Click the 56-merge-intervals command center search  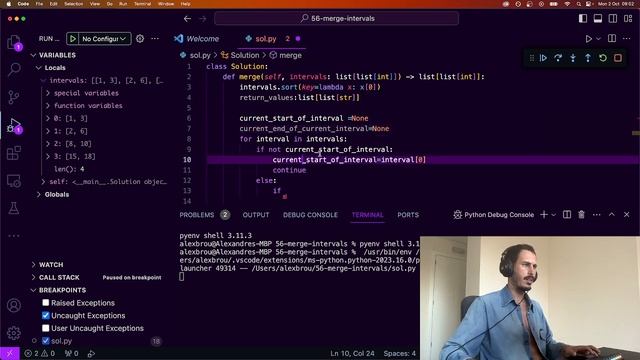coord(337,19)
